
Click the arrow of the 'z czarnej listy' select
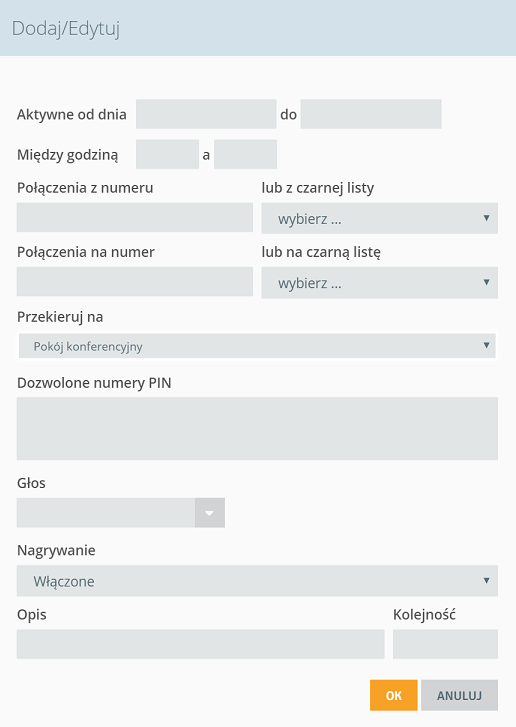tap(486, 217)
